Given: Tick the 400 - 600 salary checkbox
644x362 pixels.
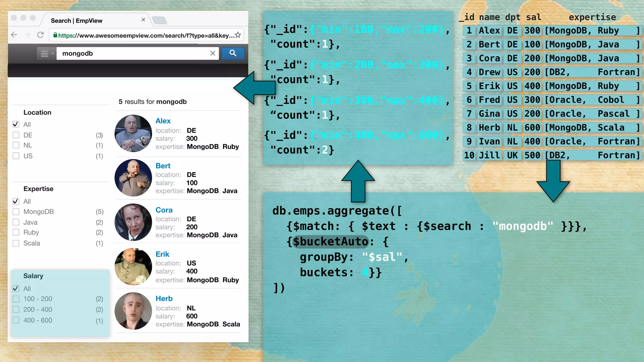Looking at the screenshot, I should point(16,320).
